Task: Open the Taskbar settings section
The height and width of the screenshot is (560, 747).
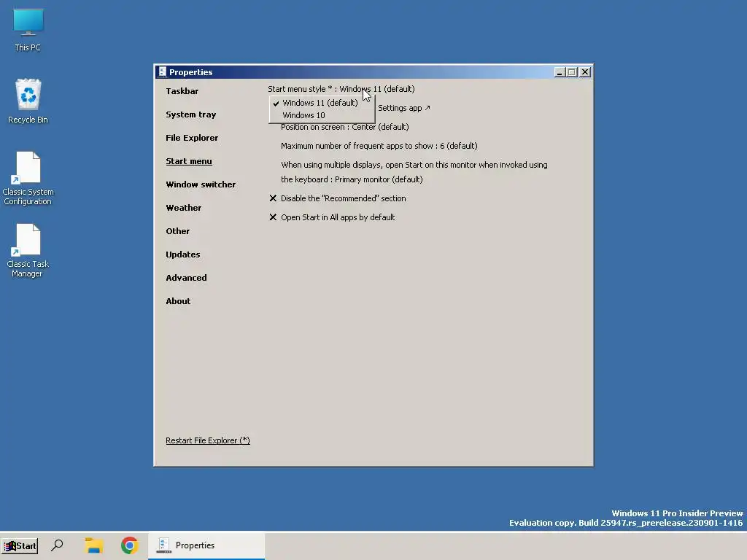Action: click(x=182, y=91)
